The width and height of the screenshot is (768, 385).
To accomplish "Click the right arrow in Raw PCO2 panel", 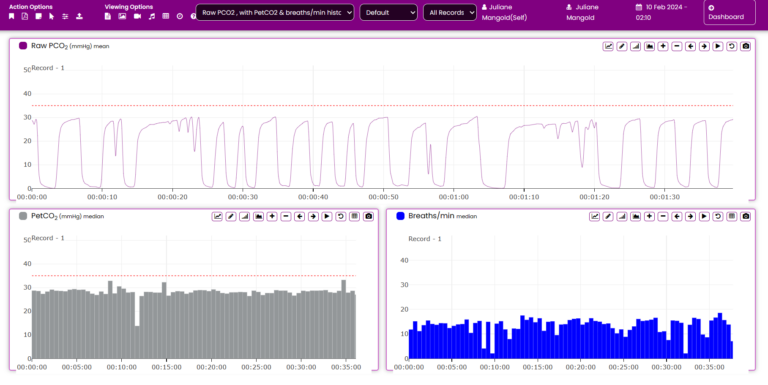I will (704, 46).
